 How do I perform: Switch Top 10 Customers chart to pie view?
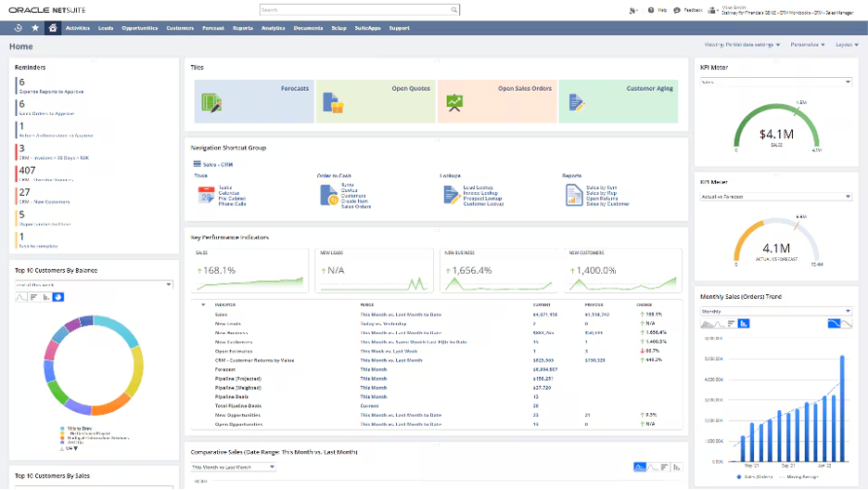(57, 297)
